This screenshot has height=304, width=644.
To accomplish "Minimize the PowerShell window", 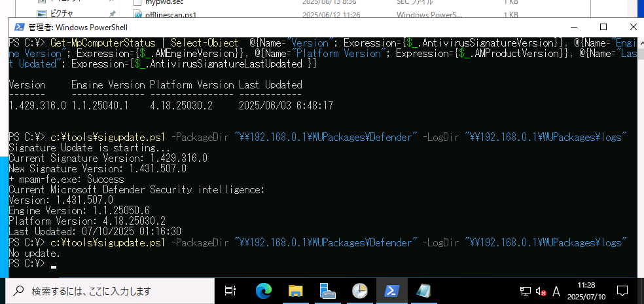I will click(573, 27).
